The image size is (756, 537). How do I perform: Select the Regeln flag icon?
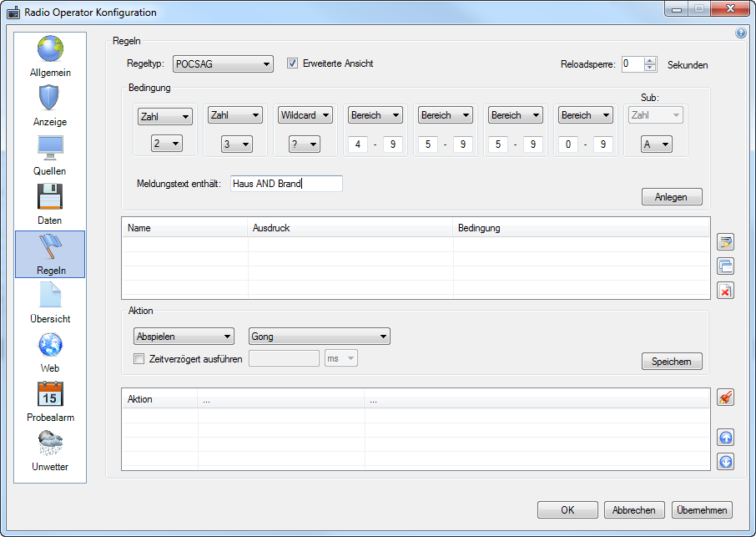click(50, 246)
